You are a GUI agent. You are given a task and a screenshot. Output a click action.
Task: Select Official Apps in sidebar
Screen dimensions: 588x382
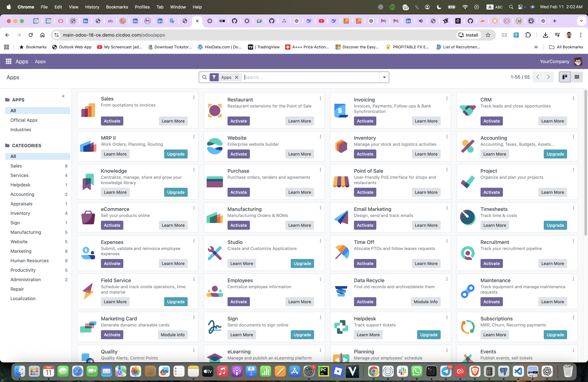pos(24,120)
